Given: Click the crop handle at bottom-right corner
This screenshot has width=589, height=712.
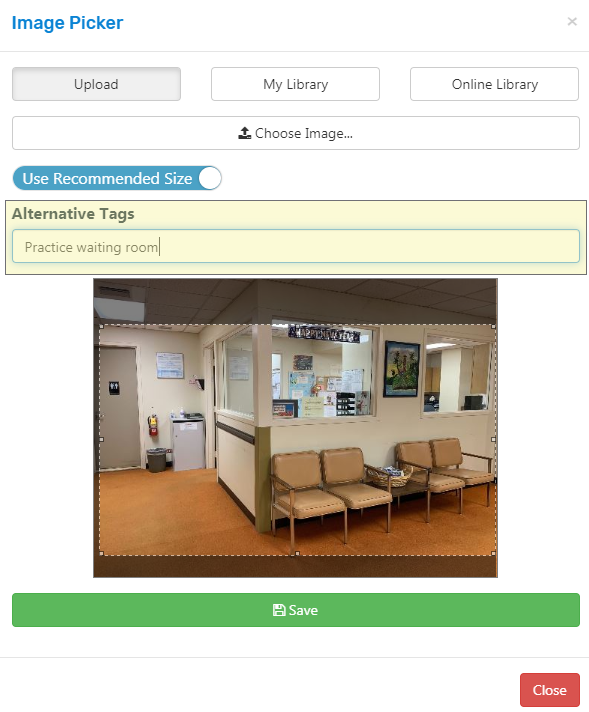Looking at the screenshot, I should pyautogui.click(x=494, y=554).
